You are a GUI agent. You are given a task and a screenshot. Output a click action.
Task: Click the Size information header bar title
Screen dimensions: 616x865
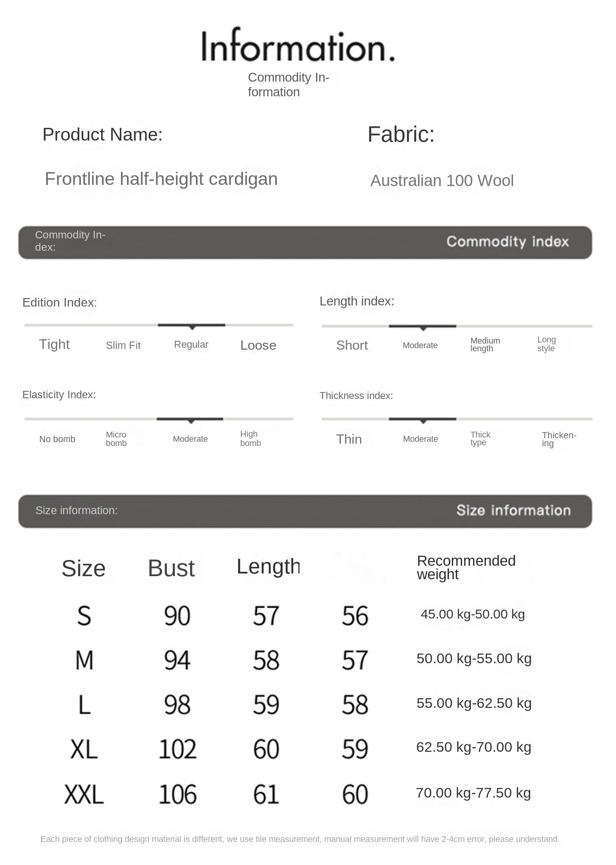(x=513, y=510)
